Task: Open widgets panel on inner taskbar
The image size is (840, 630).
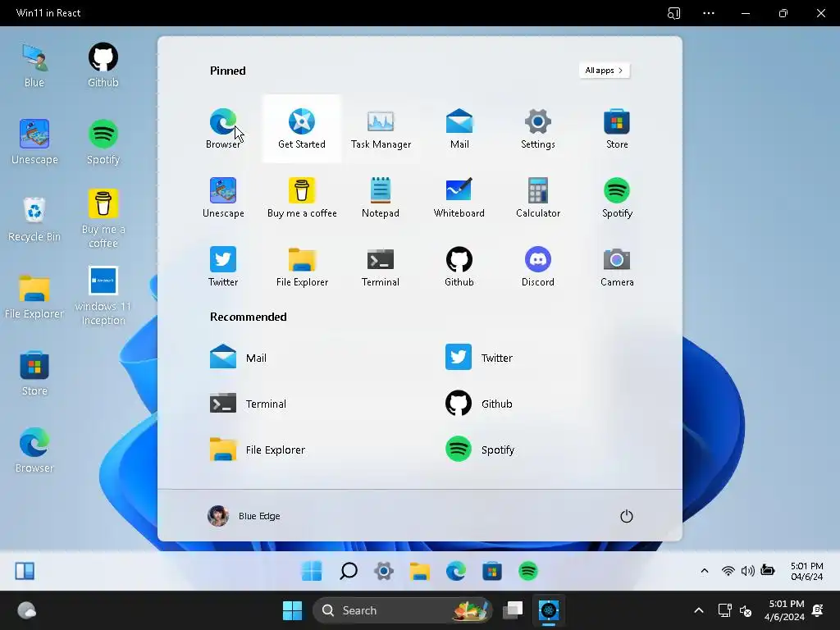Action: tap(25, 571)
